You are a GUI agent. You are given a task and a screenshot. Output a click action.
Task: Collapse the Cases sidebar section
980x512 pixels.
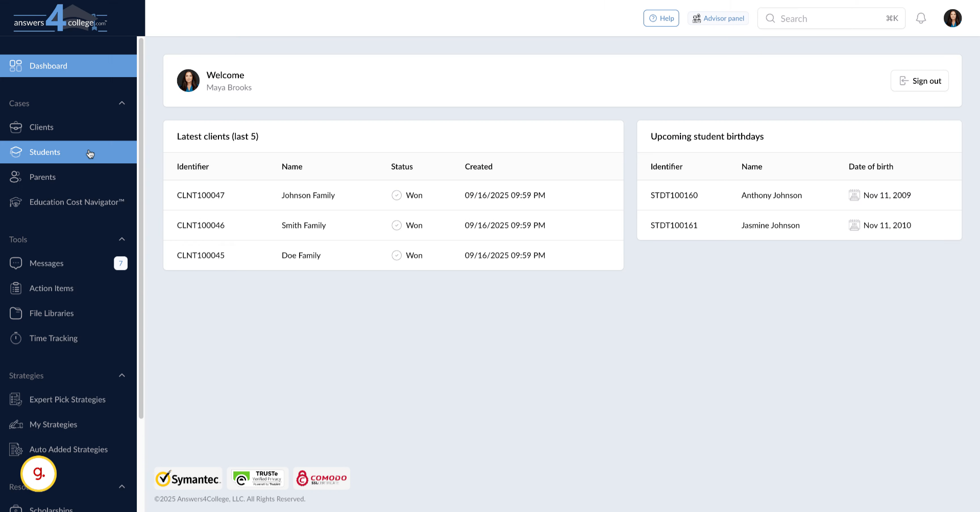click(122, 103)
